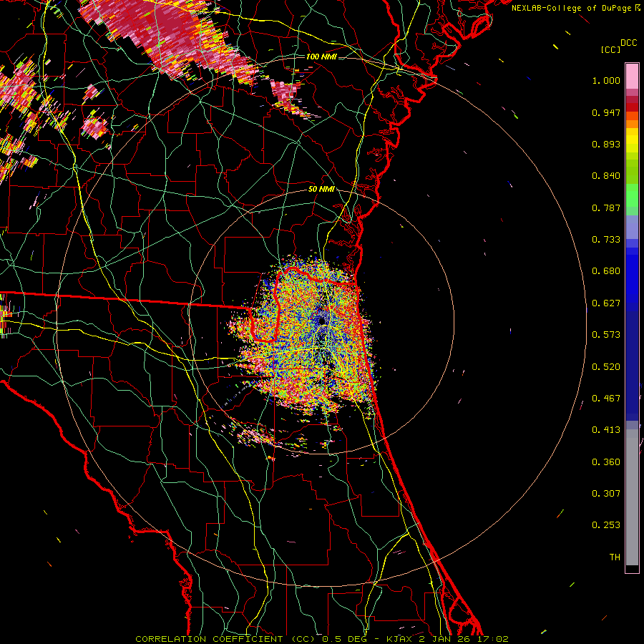Pick the lavender band near 0.733 on color bar
The width and height of the screenshot is (644, 644).
(632, 227)
